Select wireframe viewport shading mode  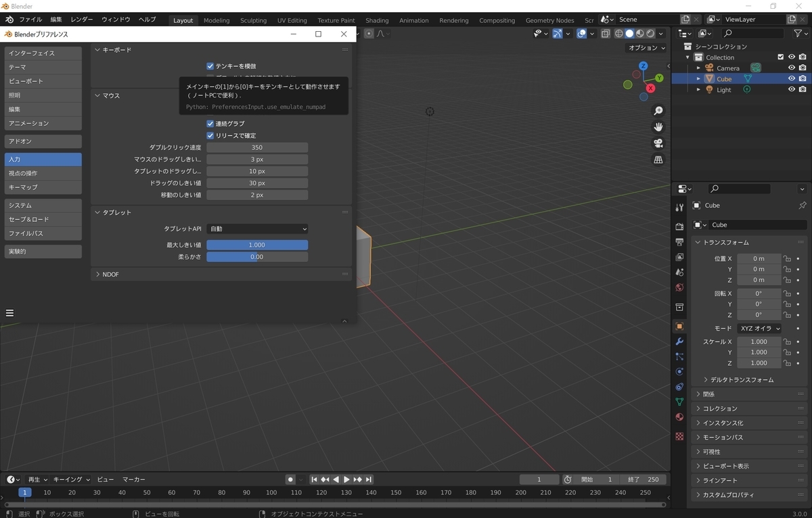tap(618, 33)
